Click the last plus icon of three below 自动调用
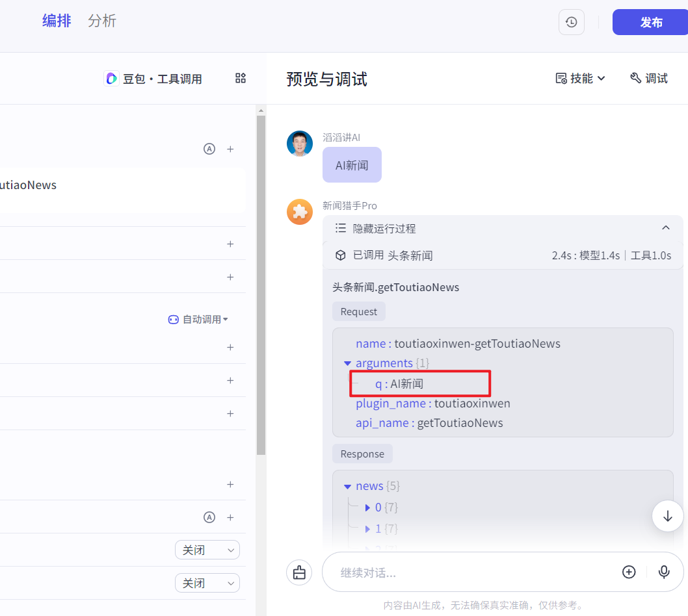This screenshot has width=688, height=616. point(230,413)
